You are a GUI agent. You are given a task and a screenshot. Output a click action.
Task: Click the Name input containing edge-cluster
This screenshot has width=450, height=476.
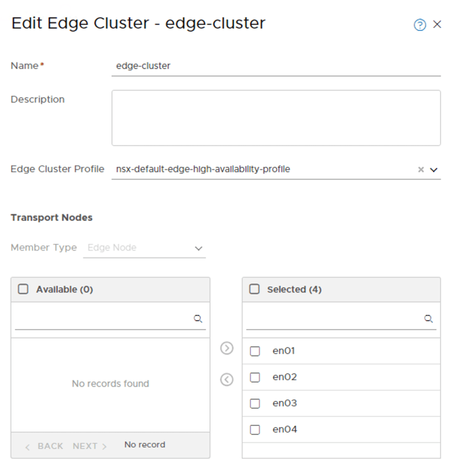click(232, 66)
